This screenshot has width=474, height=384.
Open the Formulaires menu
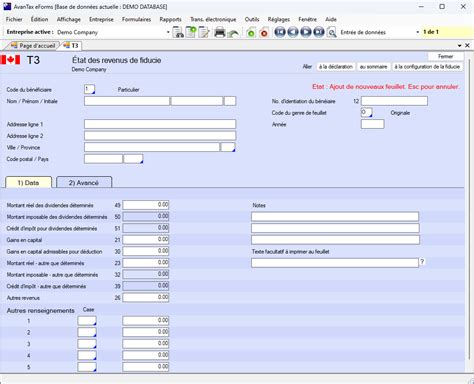click(x=136, y=19)
